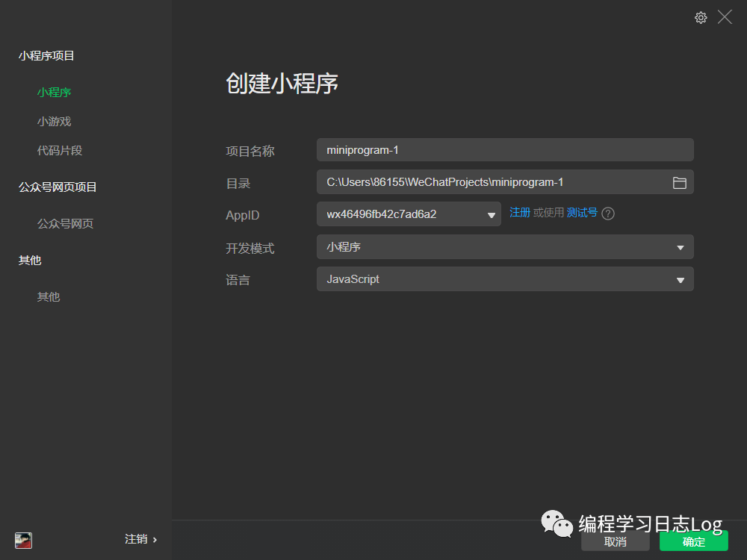Image resolution: width=747 pixels, height=560 pixels.
Task: Click the 项目名称 input field
Action: coord(505,150)
